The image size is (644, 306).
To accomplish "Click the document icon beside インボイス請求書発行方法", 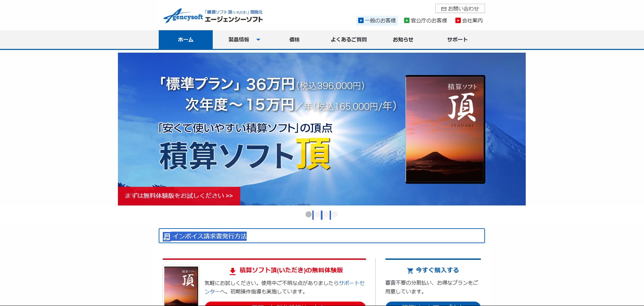I will [167, 236].
